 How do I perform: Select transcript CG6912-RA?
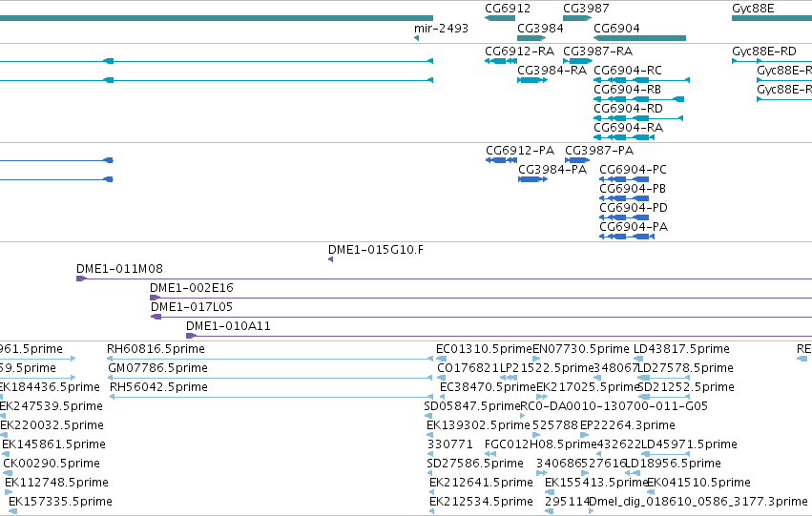tap(519, 52)
